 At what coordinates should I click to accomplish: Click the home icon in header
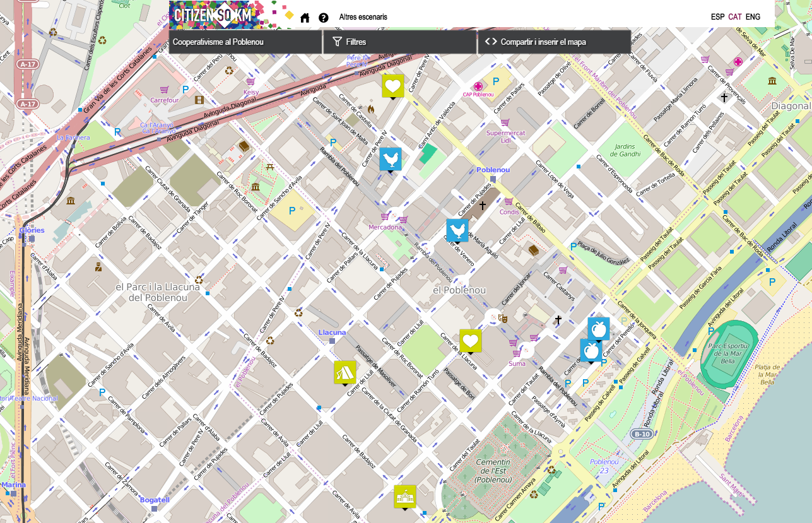coord(305,18)
